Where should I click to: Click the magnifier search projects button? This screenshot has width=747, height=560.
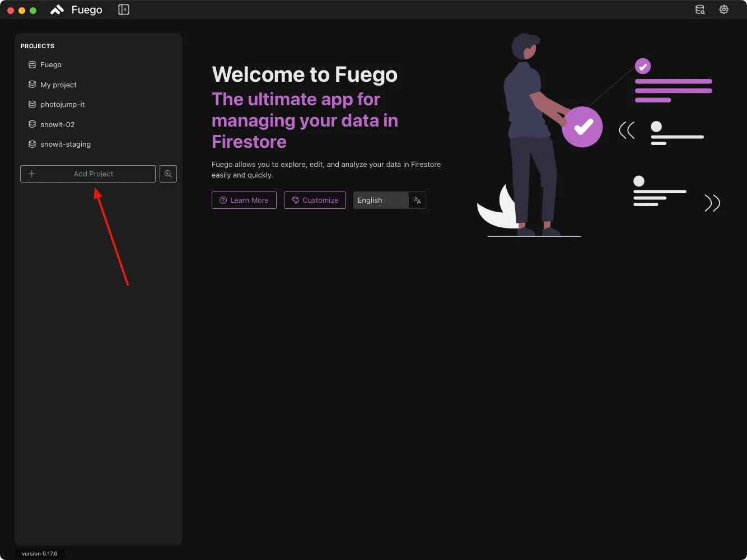168,174
